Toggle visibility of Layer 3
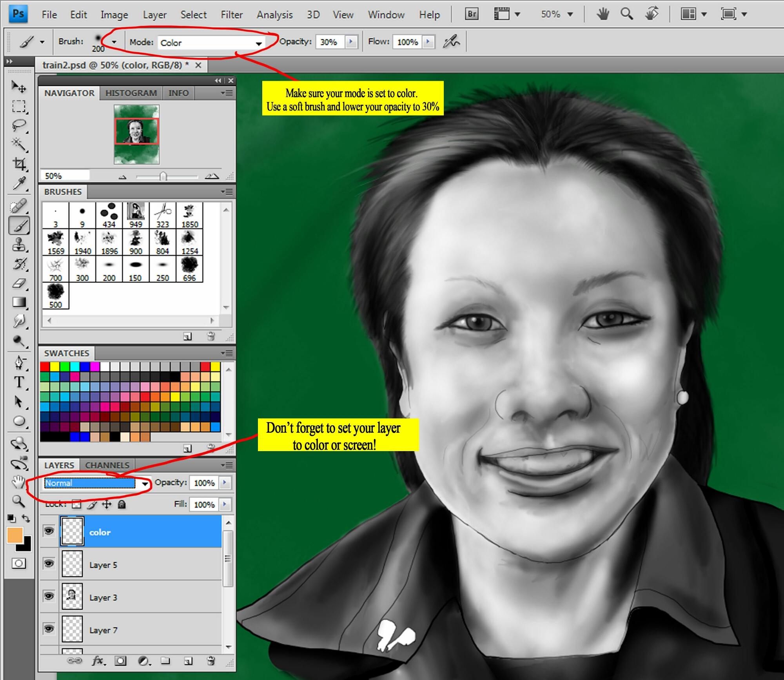784x680 pixels. click(49, 596)
